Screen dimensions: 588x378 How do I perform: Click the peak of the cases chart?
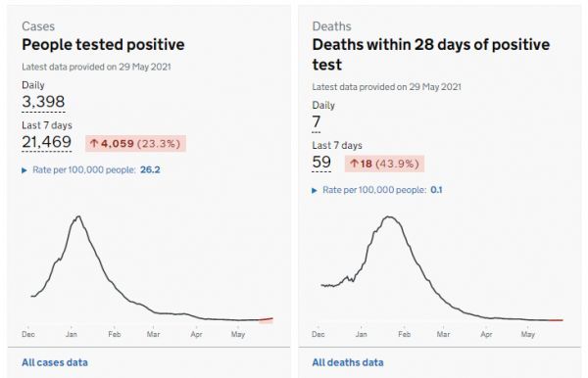pos(78,216)
